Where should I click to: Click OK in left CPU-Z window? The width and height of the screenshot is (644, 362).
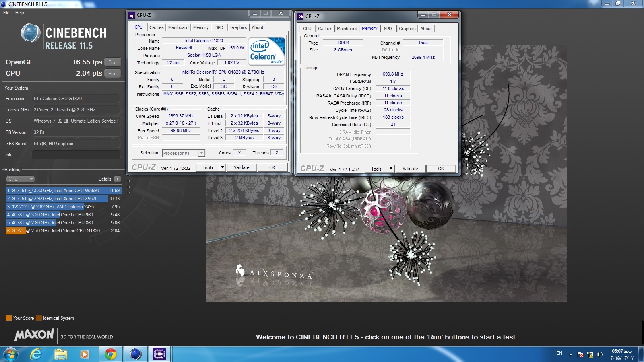(272, 167)
